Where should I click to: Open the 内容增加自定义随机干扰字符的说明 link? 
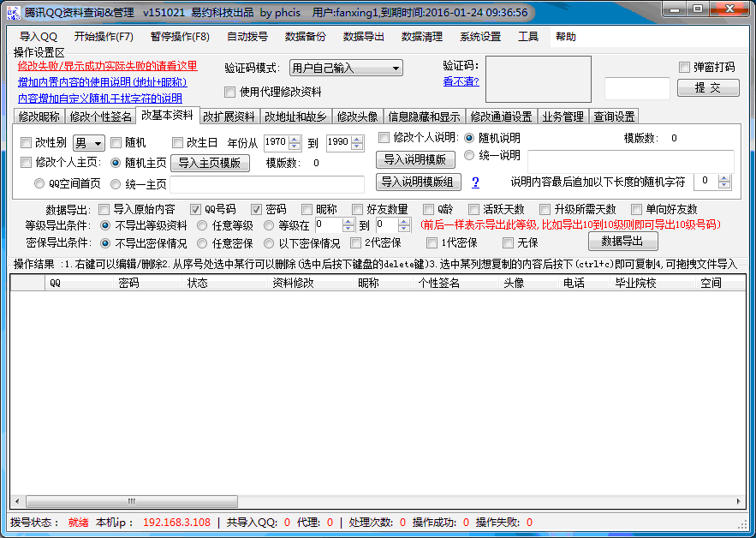(100, 99)
